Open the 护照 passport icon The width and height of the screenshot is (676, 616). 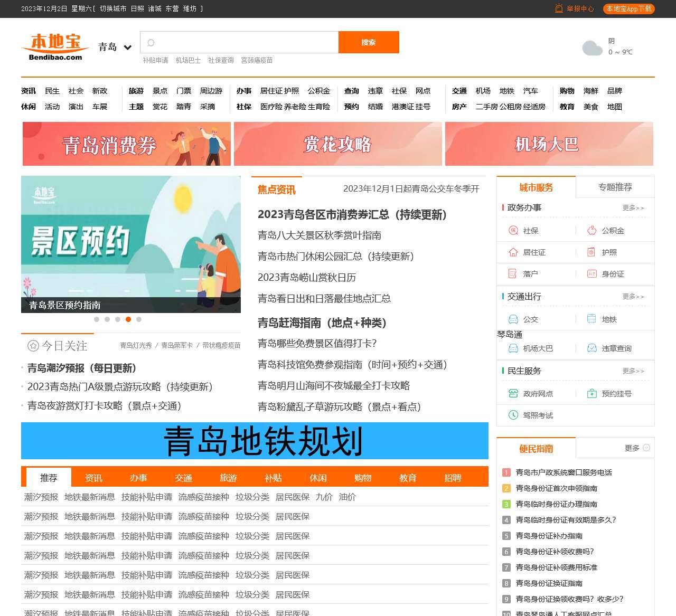(x=591, y=252)
